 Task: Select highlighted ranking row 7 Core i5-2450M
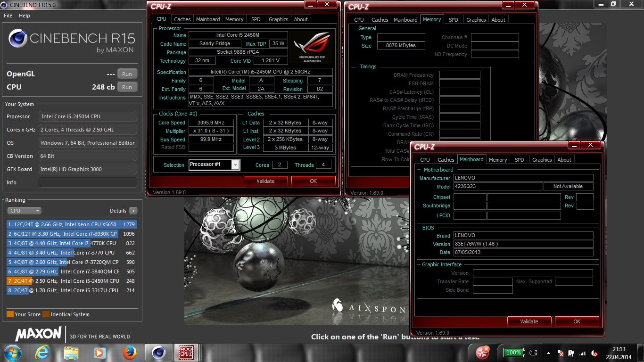coord(72,281)
